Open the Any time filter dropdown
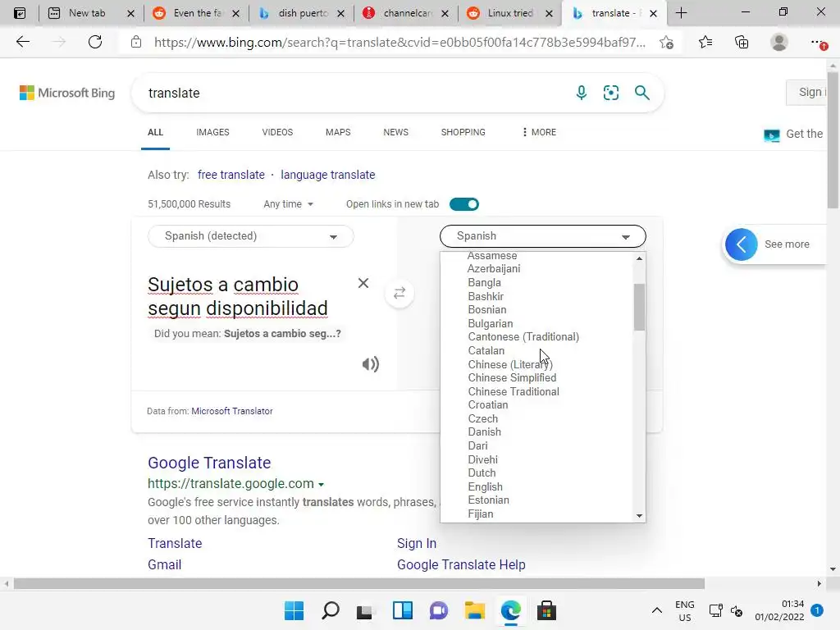 [288, 204]
